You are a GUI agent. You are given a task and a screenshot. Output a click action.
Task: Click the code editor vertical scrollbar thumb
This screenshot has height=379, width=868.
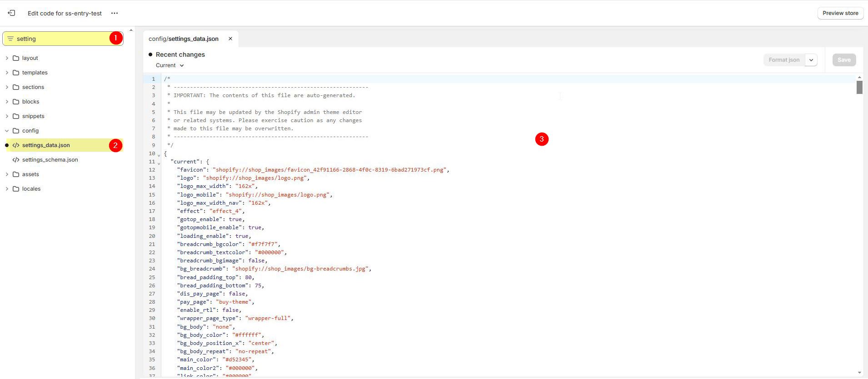pos(859,87)
